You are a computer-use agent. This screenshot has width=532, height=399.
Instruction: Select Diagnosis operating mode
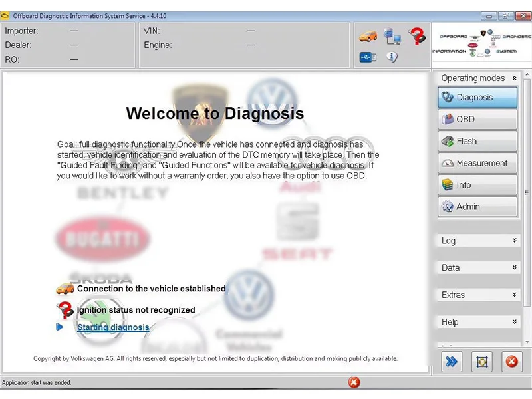click(x=477, y=97)
